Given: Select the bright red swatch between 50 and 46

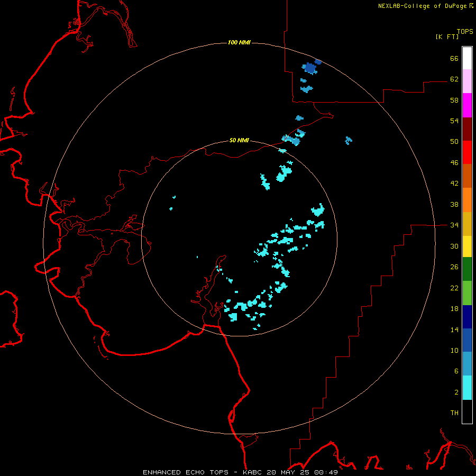Looking at the screenshot, I should pos(467,152).
